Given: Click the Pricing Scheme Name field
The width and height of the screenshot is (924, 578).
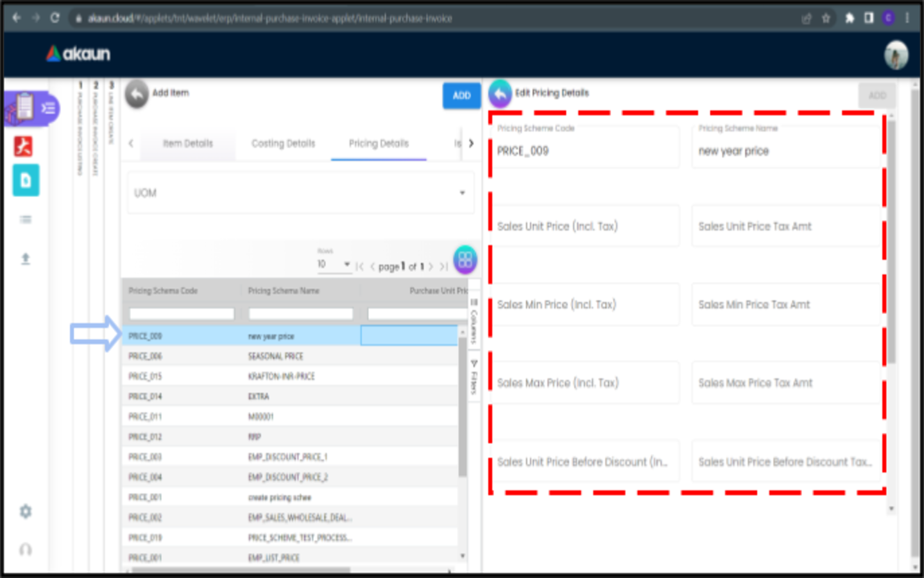Looking at the screenshot, I should [x=787, y=146].
